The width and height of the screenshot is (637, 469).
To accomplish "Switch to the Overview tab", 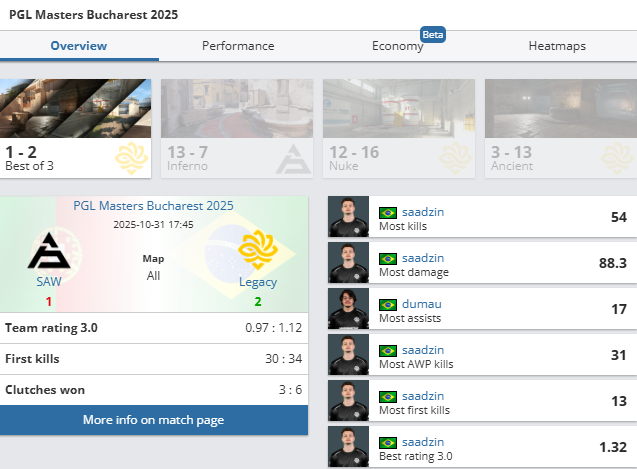I will 79,46.
